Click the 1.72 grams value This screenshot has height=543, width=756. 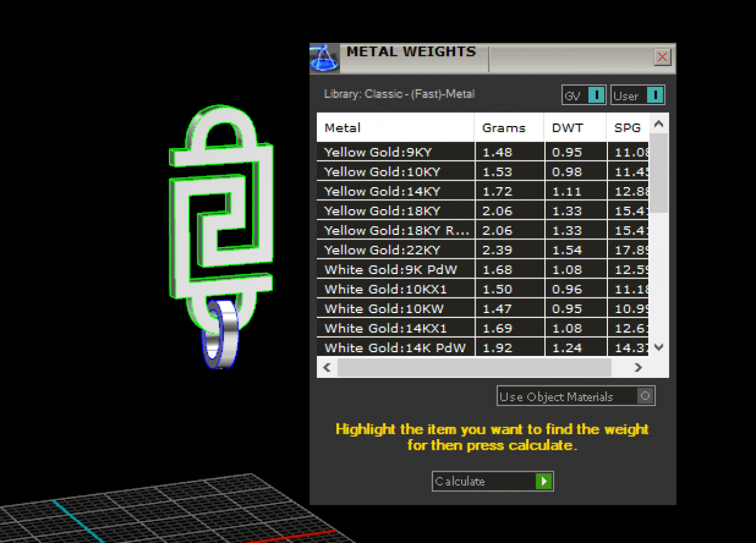(498, 191)
